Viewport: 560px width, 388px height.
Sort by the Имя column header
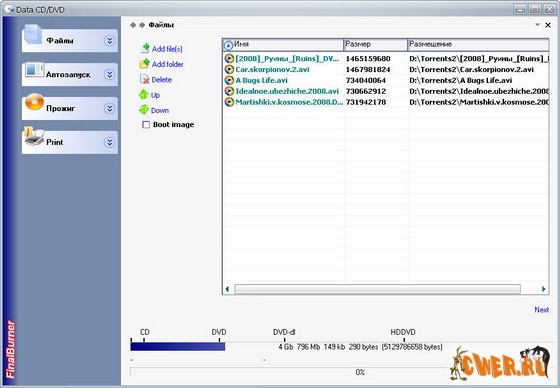tap(282, 45)
